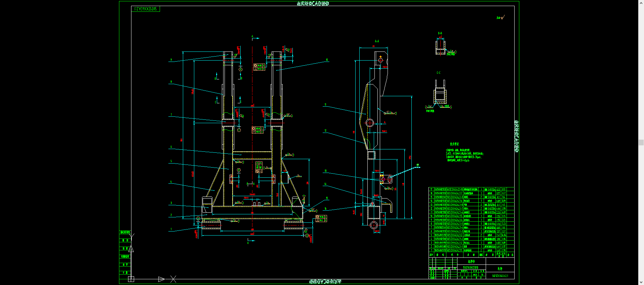Click the scrollbar up arrow
Image resolution: width=644 pixels, height=285 pixels.
pos(641,2)
